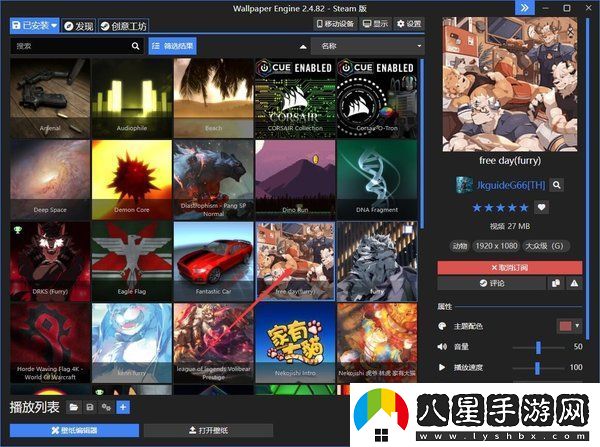Reverse sort order with the up arrow
The image size is (600, 447).
coord(303,47)
